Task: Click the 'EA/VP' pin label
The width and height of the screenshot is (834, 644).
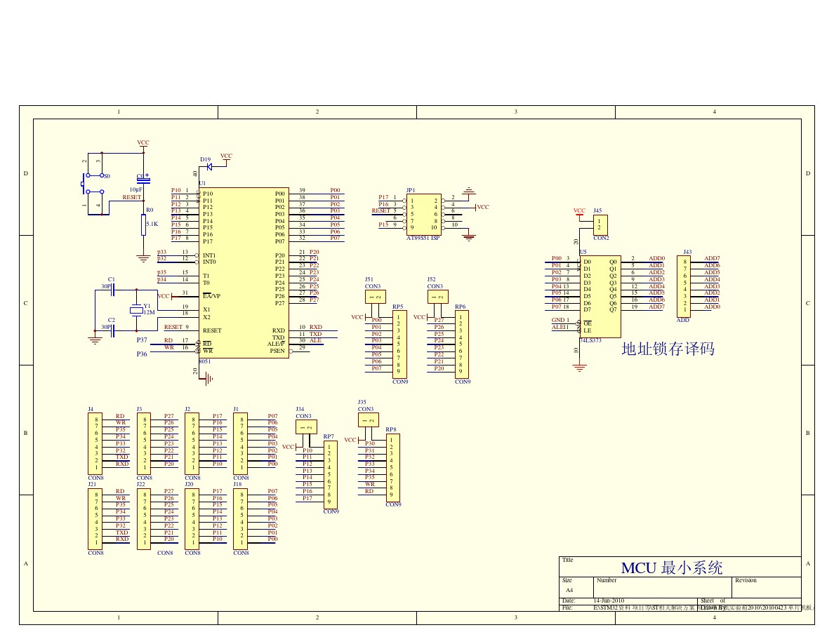Action: pos(211,296)
